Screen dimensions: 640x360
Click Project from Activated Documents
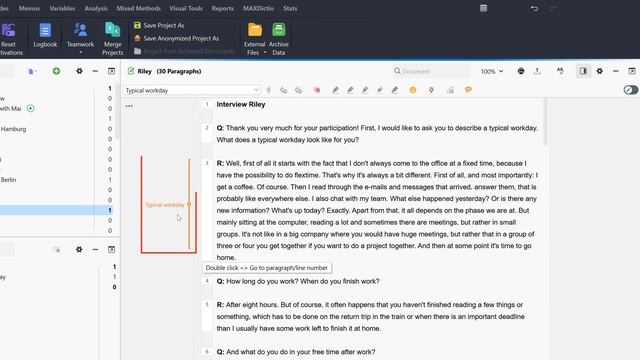click(184, 51)
